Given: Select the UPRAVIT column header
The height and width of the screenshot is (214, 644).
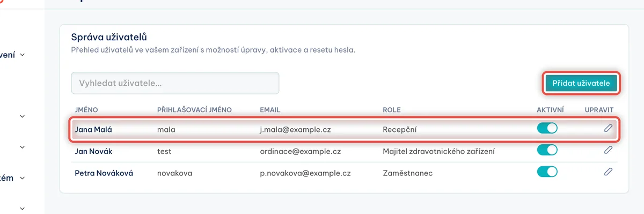Looking at the screenshot, I should (599, 110).
